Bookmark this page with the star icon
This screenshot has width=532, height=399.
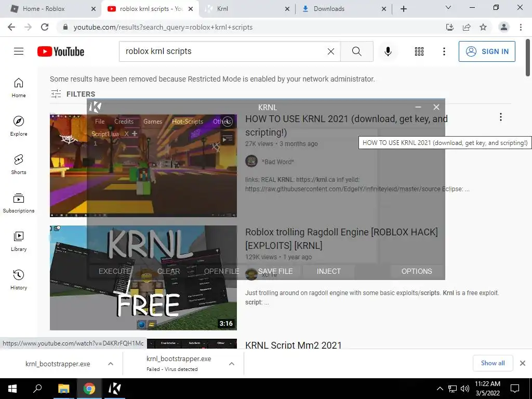tap(483, 27)
